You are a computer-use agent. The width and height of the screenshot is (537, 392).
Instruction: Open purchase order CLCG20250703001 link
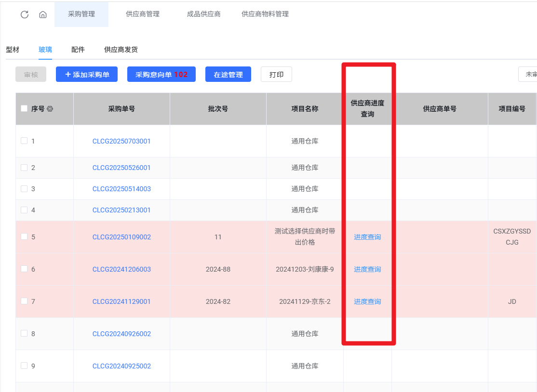tap(121, 141)
